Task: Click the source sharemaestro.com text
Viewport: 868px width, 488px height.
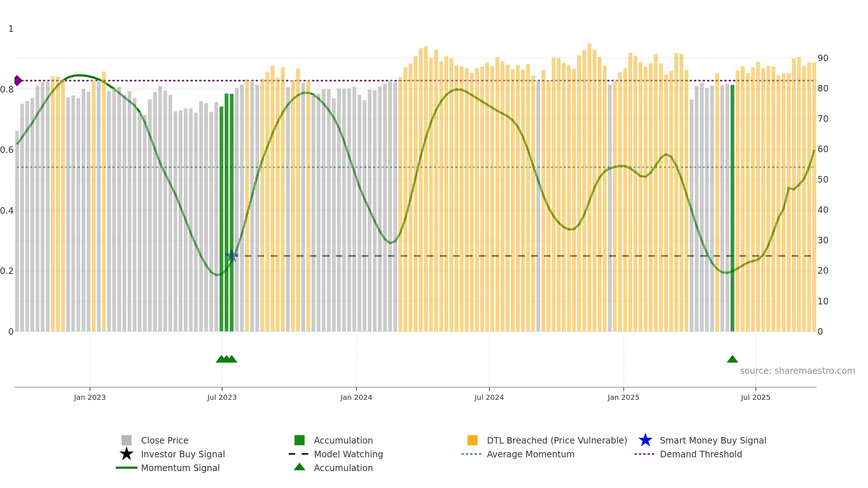Action: (797, 371)
